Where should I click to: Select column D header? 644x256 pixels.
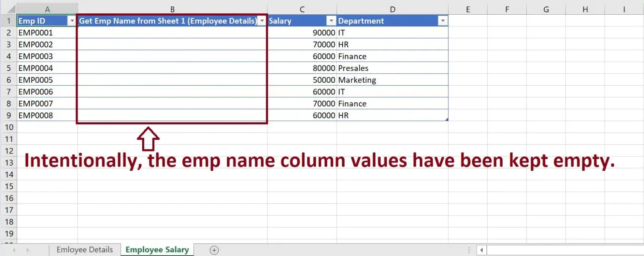392,9
